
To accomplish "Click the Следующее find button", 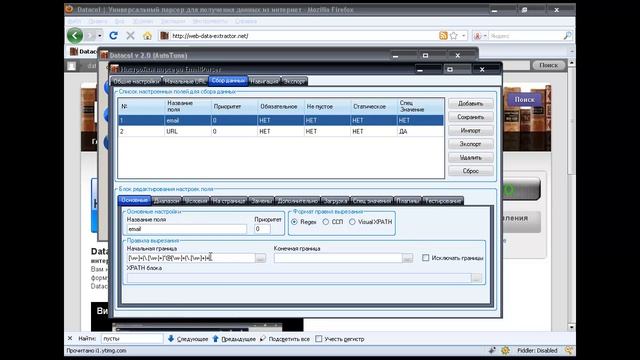I will [188, 339].
